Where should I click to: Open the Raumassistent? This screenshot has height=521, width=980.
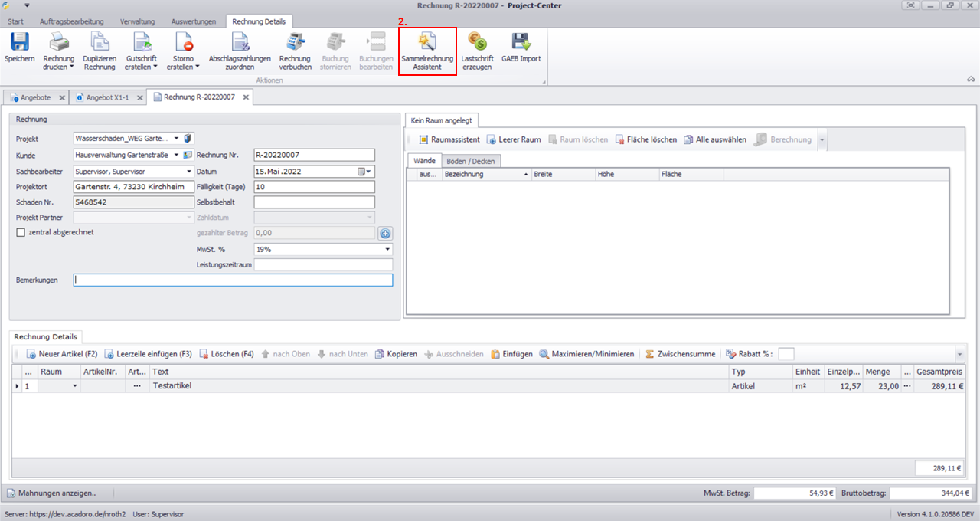click(449, 139)
